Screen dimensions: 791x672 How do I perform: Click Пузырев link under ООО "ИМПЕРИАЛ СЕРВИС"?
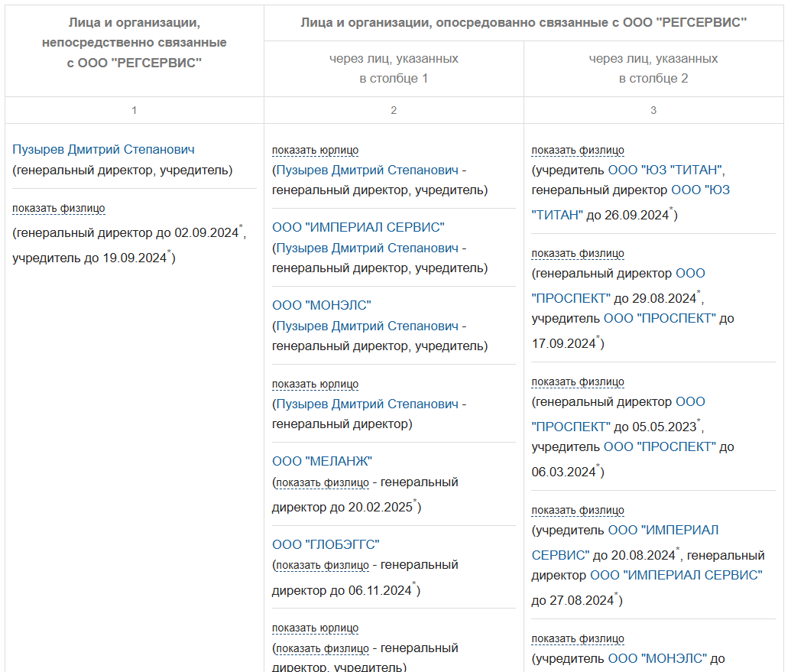click(x=367, y=248)
